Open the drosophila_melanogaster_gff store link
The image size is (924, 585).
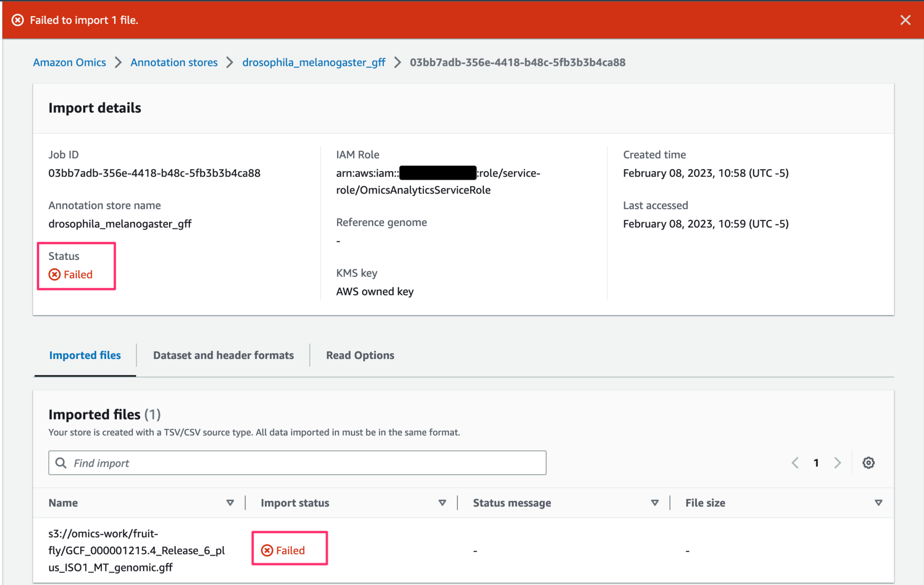(314, 62)
